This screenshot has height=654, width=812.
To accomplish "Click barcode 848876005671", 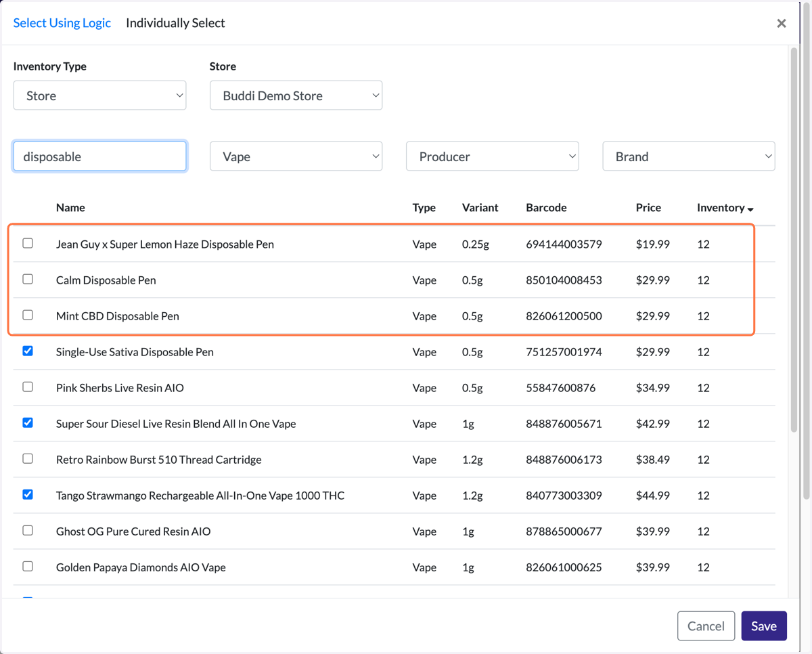I will (x=564, y=424).
